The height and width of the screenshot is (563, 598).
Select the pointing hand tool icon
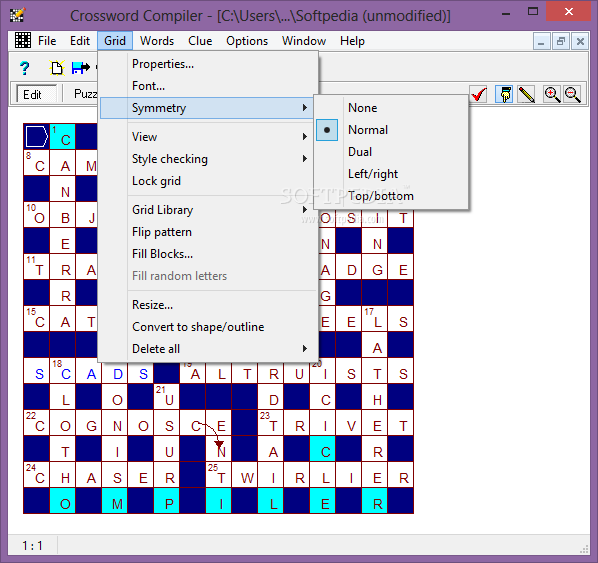tap(505, 94)
